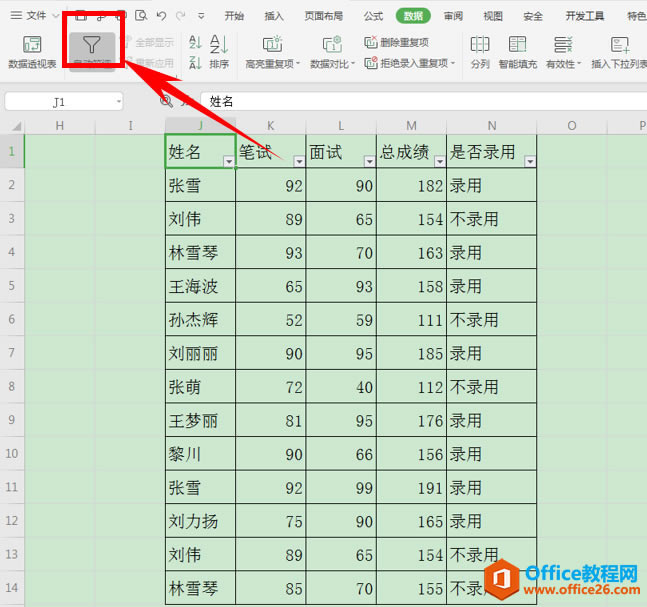Screen dimensions: 647x607
Task: Select the 面试 score 40
Action: [341, 387]
